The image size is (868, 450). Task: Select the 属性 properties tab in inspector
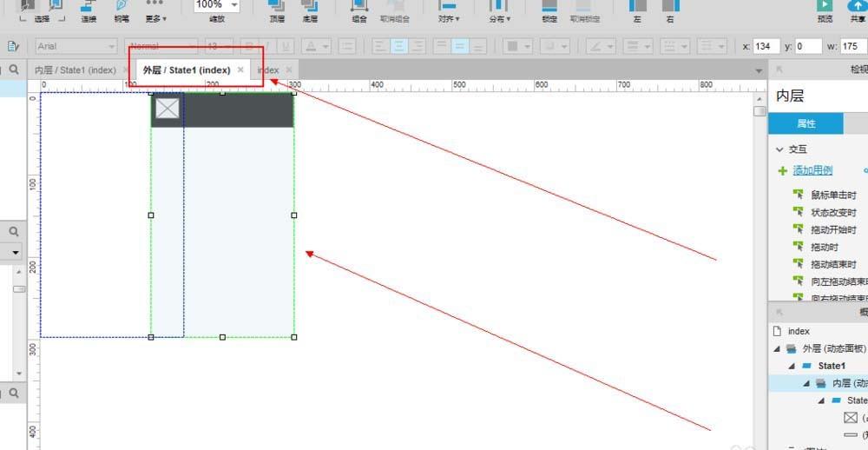click(x=805, y=124)
